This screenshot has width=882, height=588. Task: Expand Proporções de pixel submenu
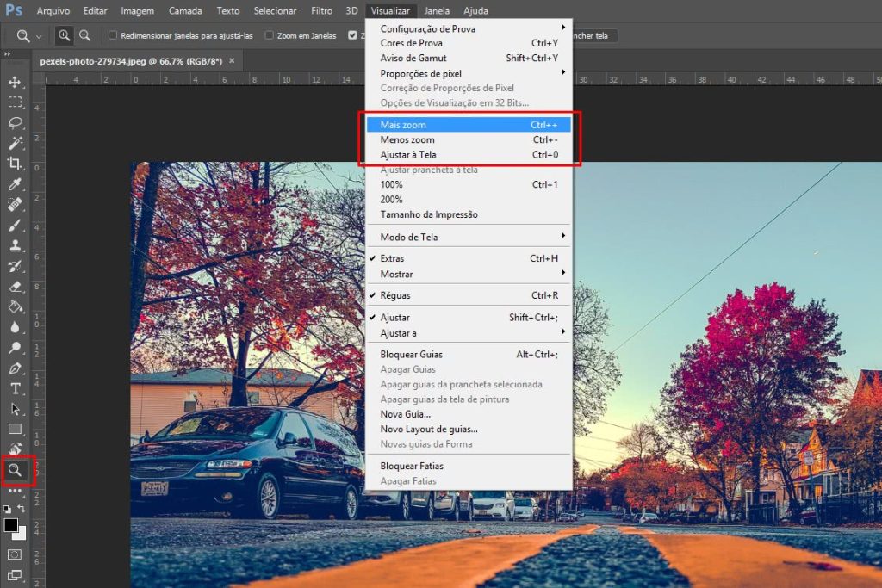click(x=469, y=74)
